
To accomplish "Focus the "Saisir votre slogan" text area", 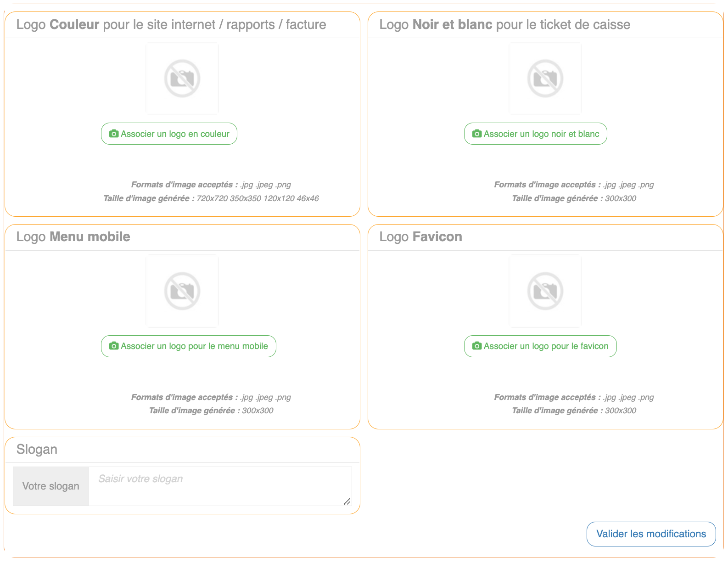I will [219, 486].
